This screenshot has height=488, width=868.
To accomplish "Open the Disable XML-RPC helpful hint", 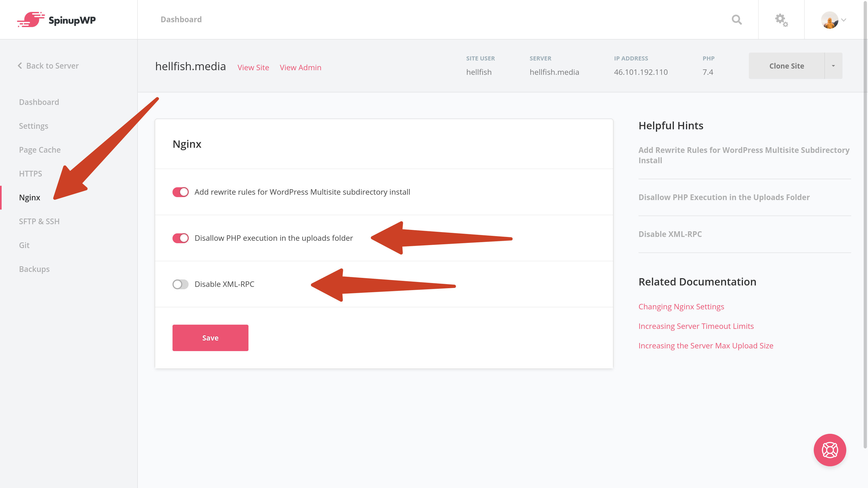I will pos(670,234).
